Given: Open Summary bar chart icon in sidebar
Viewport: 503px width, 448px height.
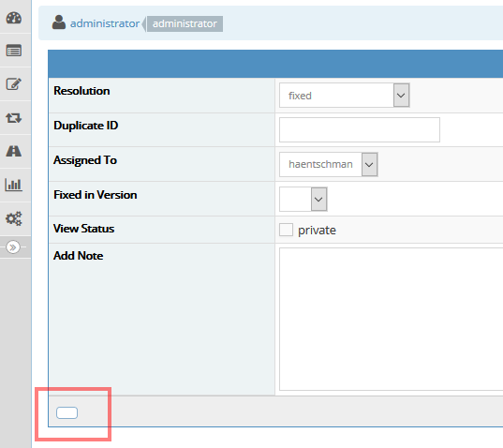Looking at the screenshot, I should tap(14, 185).
